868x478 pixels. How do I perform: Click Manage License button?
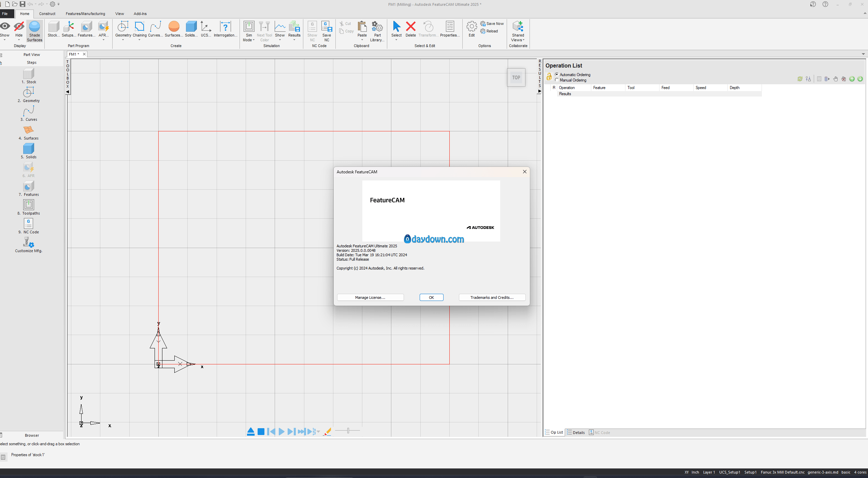(370, 298)
